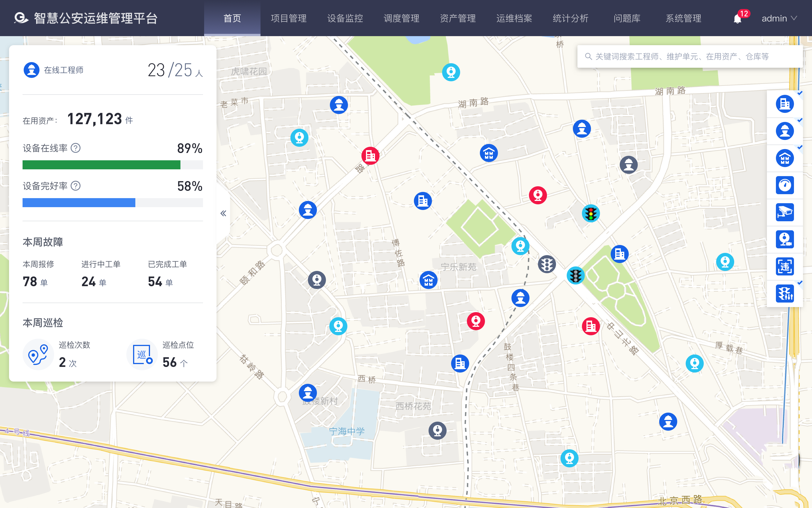
Task: Click the 127,123 asset count
Action: (x=94, y=119)
